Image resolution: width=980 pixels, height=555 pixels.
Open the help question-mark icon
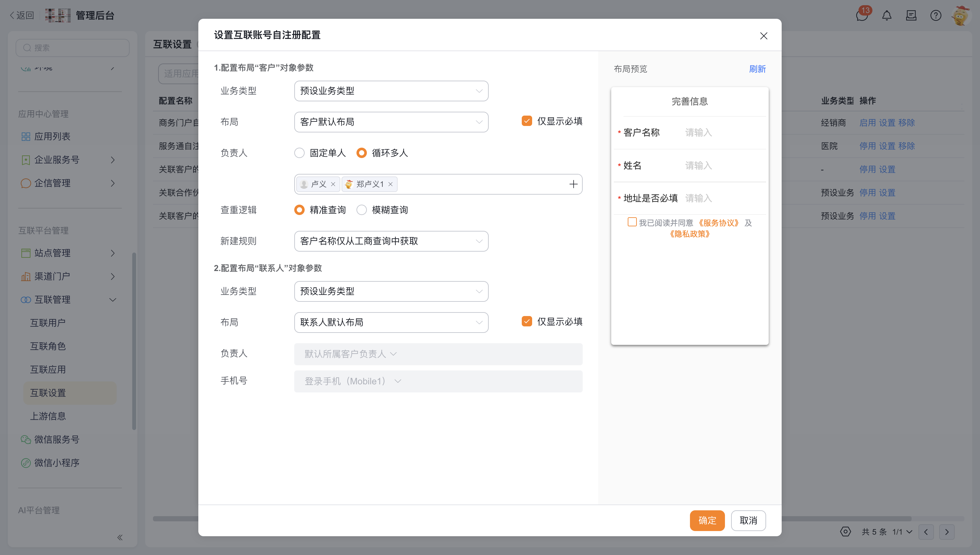935,16
